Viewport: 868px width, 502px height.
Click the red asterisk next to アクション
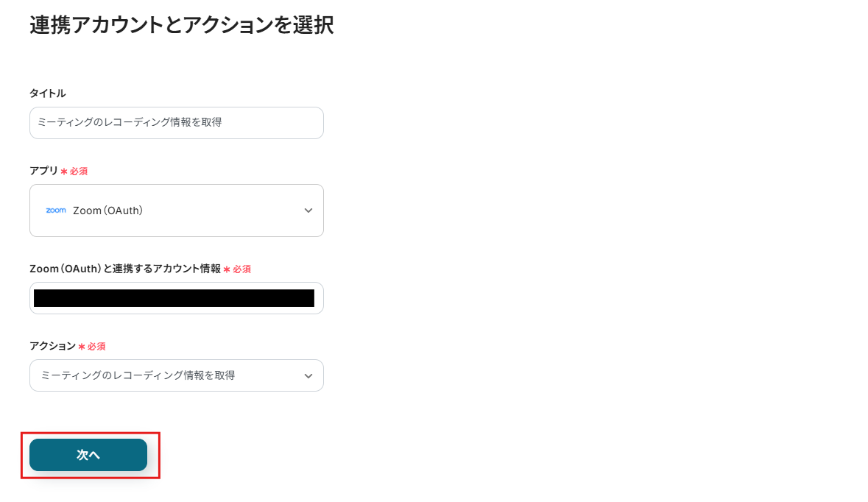click(82, 346)
